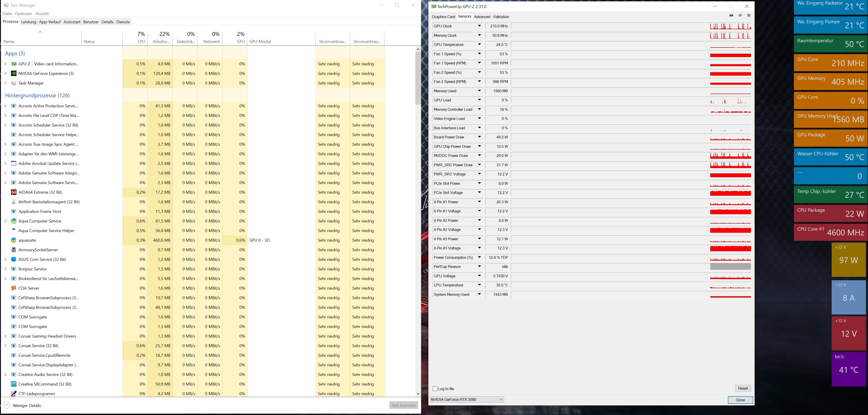This screenshot has width=868, height=415.
Task: Expand the Corsair.Service (32 Bit) entry
Action: 5,346
